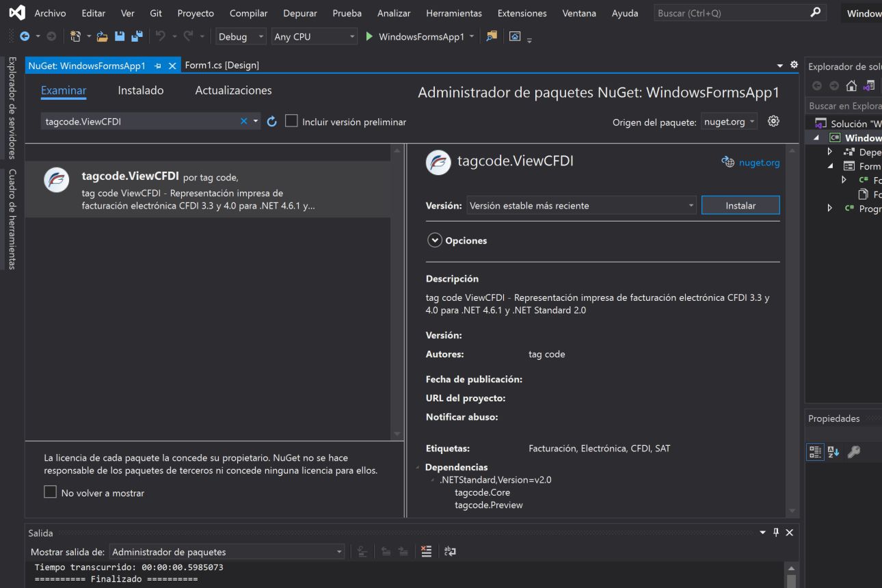
Task: Refresh the NuGet package search results
Action: click(x=271, y=121)
